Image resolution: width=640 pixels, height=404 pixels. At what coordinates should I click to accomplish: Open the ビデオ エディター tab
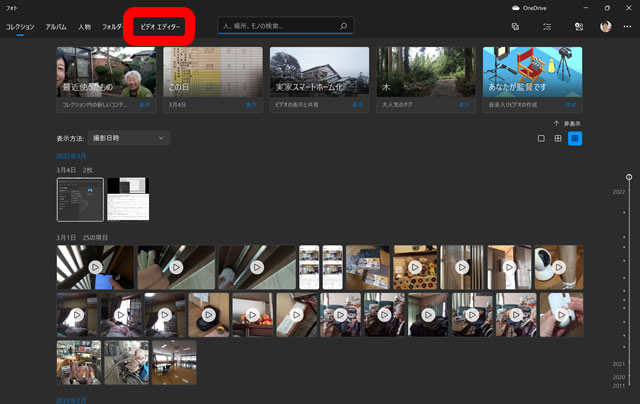point(160,27)
